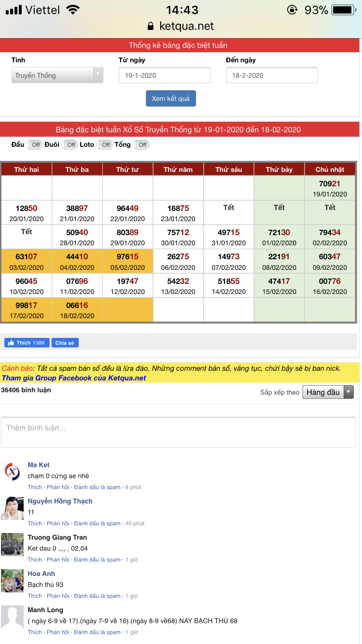The width and height of the screenshot is (362, 644).
Task: Click result 12850 for 20/01/2020
Action: tap(27, 208)
